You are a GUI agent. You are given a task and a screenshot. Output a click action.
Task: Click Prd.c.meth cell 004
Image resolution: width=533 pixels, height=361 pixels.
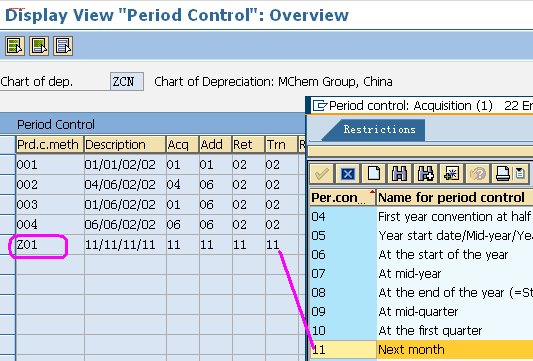coord(50,224)
